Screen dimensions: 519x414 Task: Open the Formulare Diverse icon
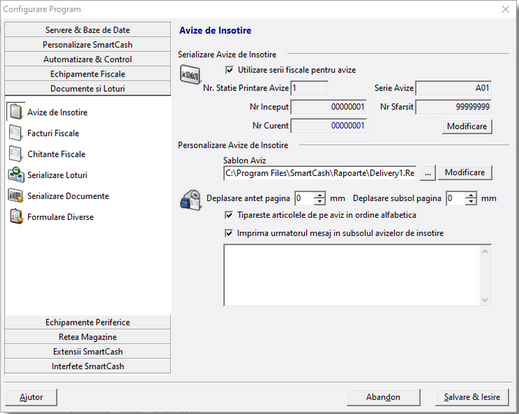click(16, 217)
